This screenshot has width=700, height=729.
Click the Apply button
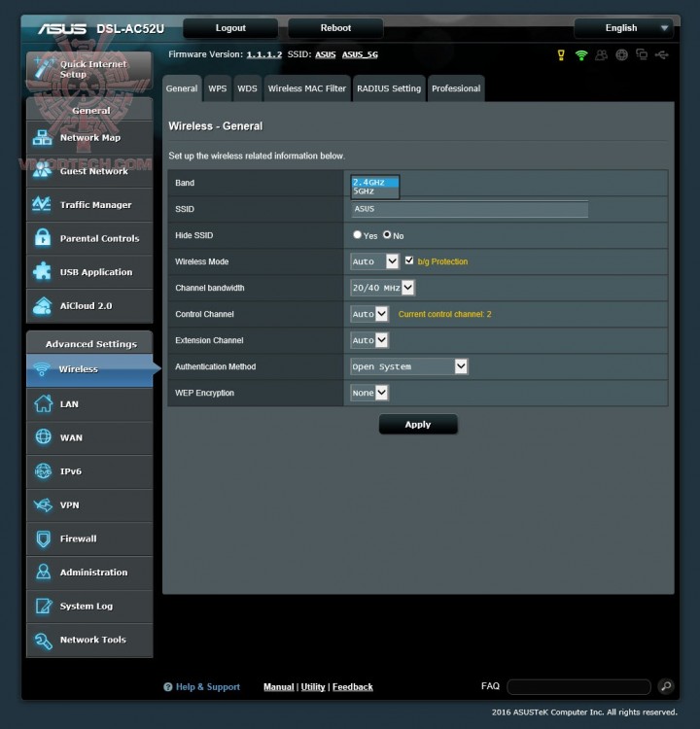point(418,425)
